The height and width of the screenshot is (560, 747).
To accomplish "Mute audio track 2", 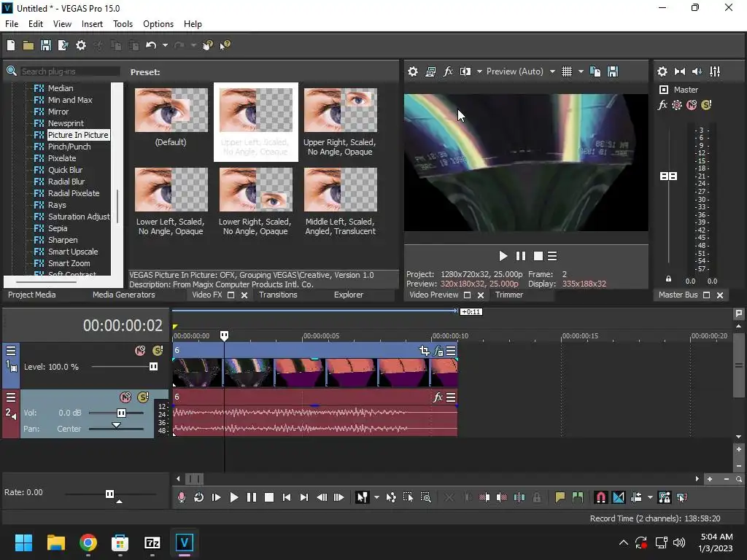I will tap(125, 397).
